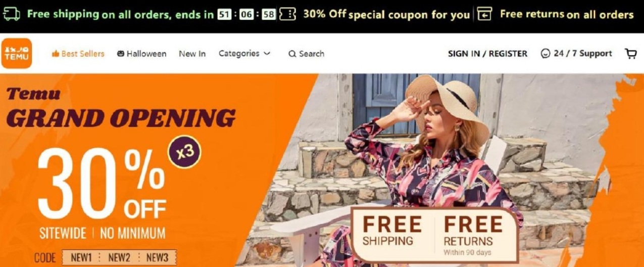Click the Halloween pumpkin icon
The height and width of the screenshot is (267, 644).
[x=121, y=54]
